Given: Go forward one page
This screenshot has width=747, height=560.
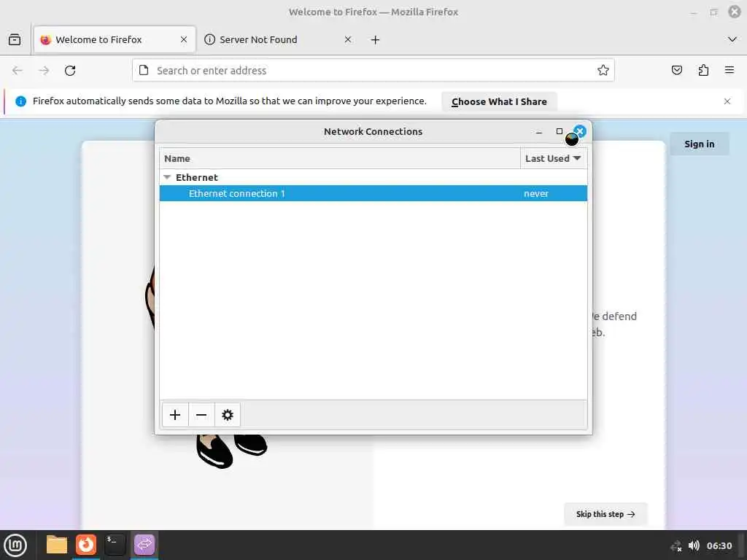Looking at the screenshot, I should (44, 71).
